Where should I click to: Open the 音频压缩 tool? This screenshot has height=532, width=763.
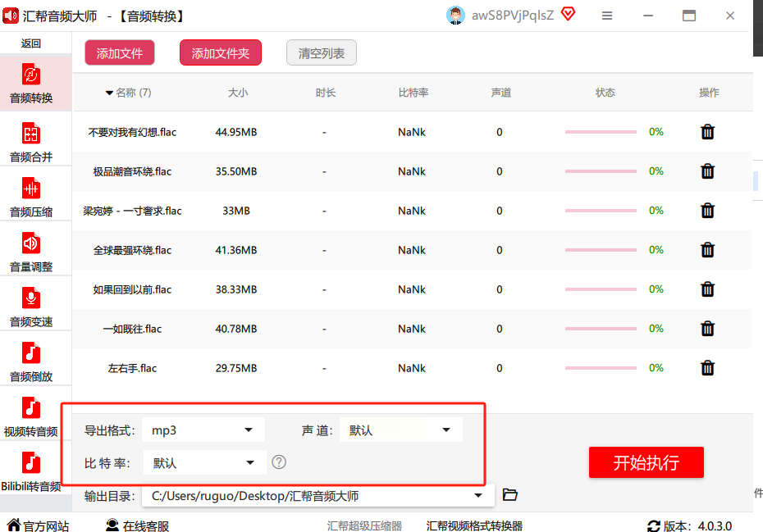30,197
